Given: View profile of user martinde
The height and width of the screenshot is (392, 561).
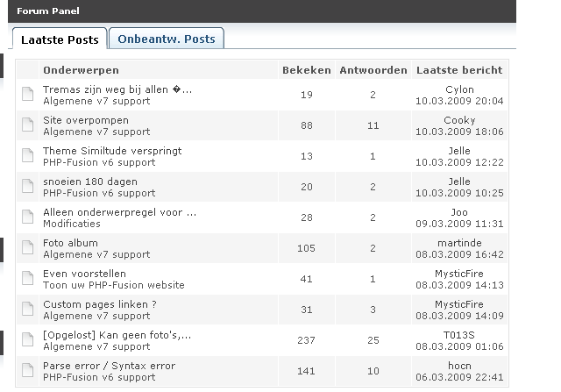Looking at the screenshot, I should click(x=459, y=243).
